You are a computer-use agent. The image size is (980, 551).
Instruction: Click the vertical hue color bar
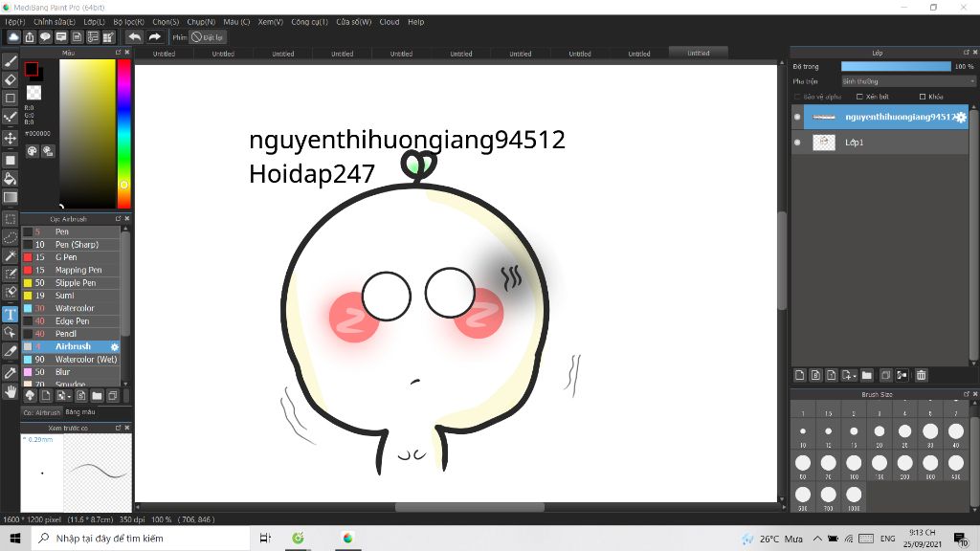point(123,134)
